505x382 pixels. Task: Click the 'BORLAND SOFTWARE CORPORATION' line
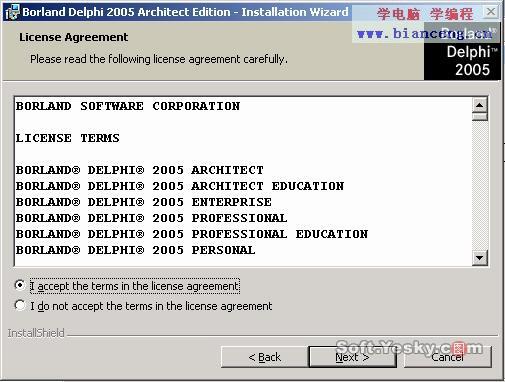click(x=128, y=106)
